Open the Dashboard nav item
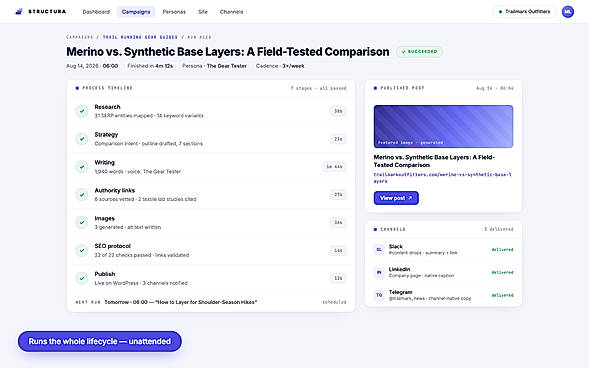The image size is (589, 368). point(96,12)
